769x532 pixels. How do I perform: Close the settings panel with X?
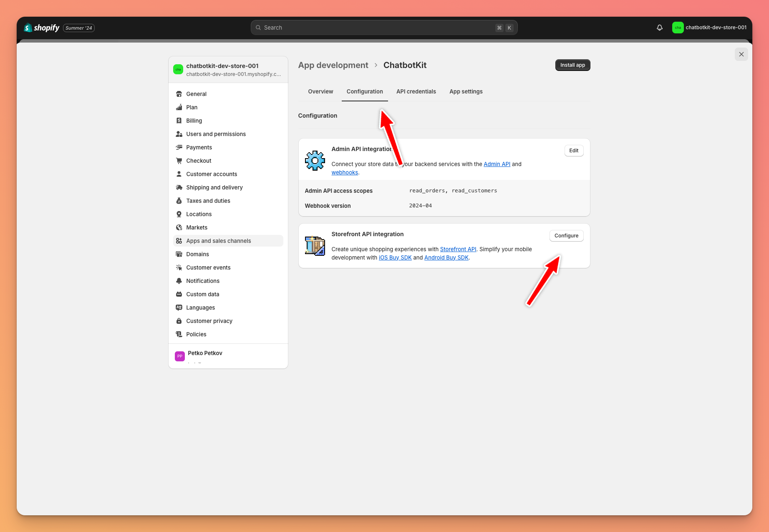point(741,54)
